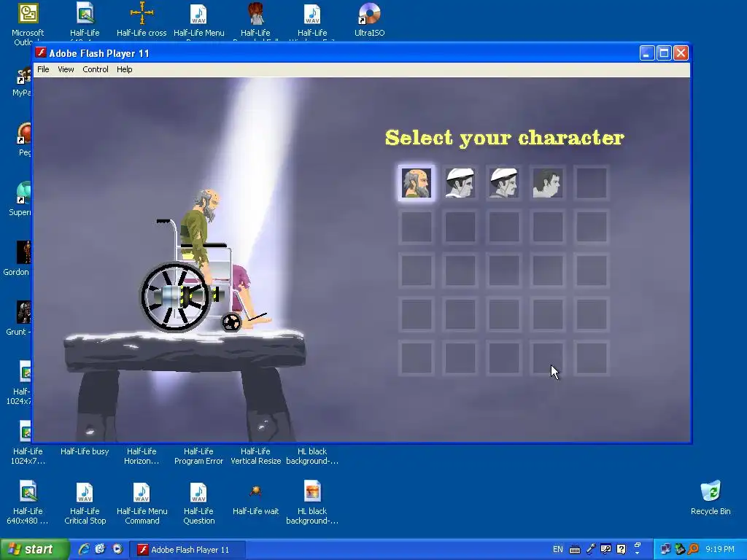Screen dimensions: 747x560
Task: Close the Adobe Flash Player 11 window
Action: (681, 52)
